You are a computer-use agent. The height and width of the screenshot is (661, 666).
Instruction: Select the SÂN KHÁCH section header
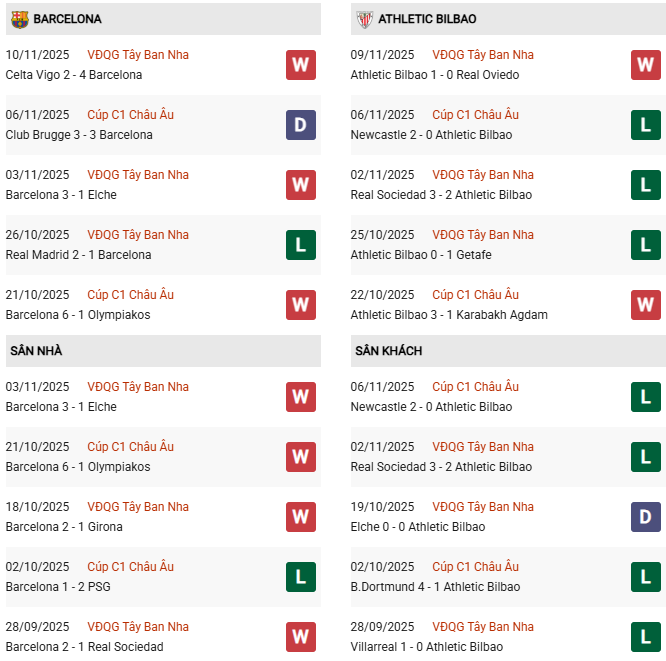coord(388,351)
